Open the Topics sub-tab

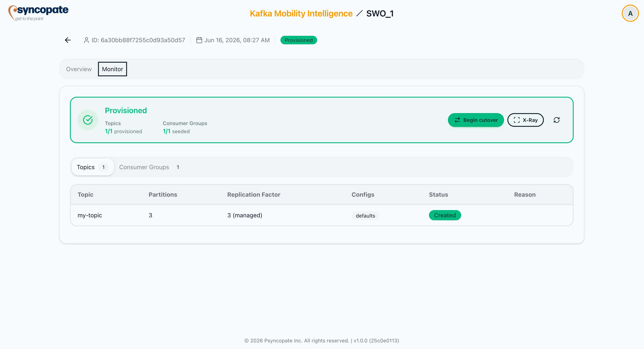[x=92, y=167]
